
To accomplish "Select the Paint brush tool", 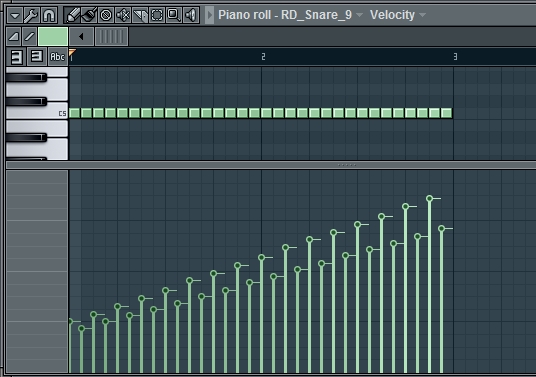I will [x=89, y=15].
